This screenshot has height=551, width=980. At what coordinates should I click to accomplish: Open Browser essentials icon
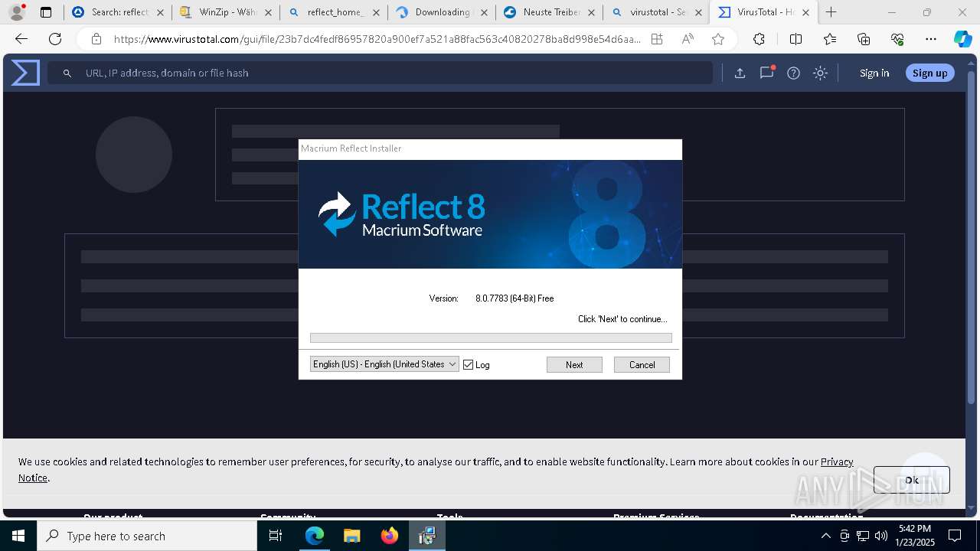897,39
